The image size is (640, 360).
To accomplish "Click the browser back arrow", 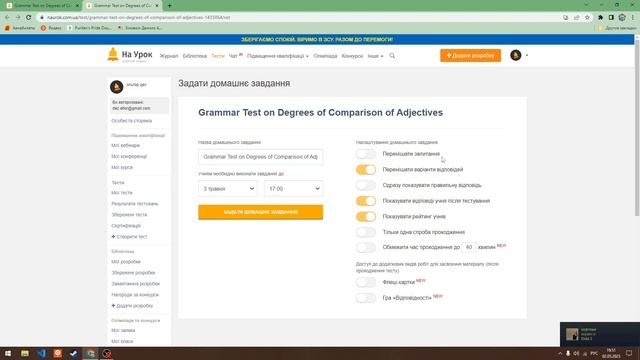I will (7, 18).
